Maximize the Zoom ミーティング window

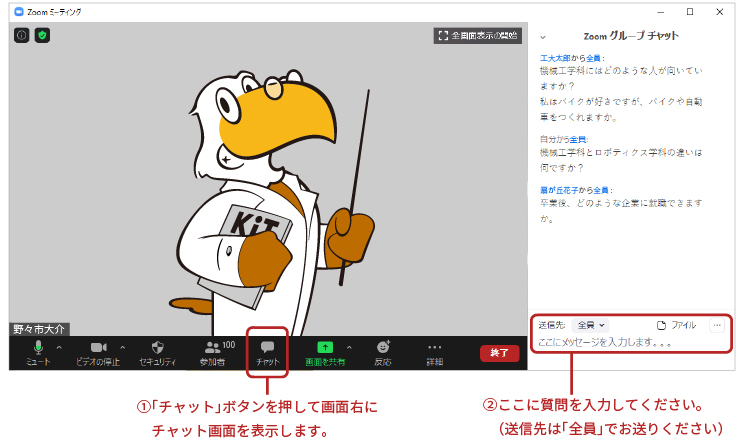pyautogui.click(x=690, y=12)
